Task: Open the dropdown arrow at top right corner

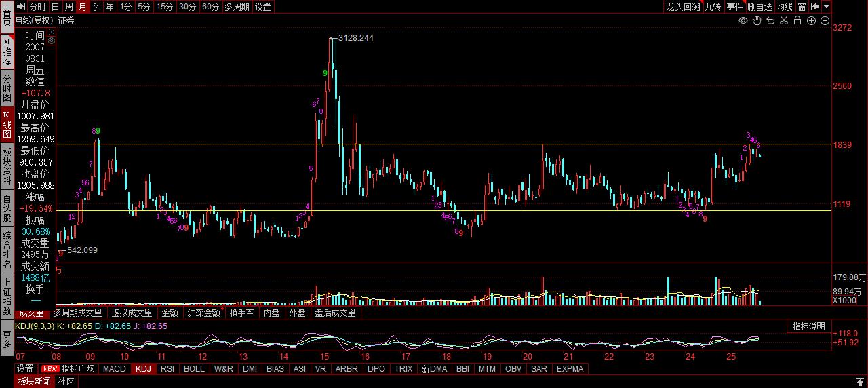Action: [x=826, y=7]
